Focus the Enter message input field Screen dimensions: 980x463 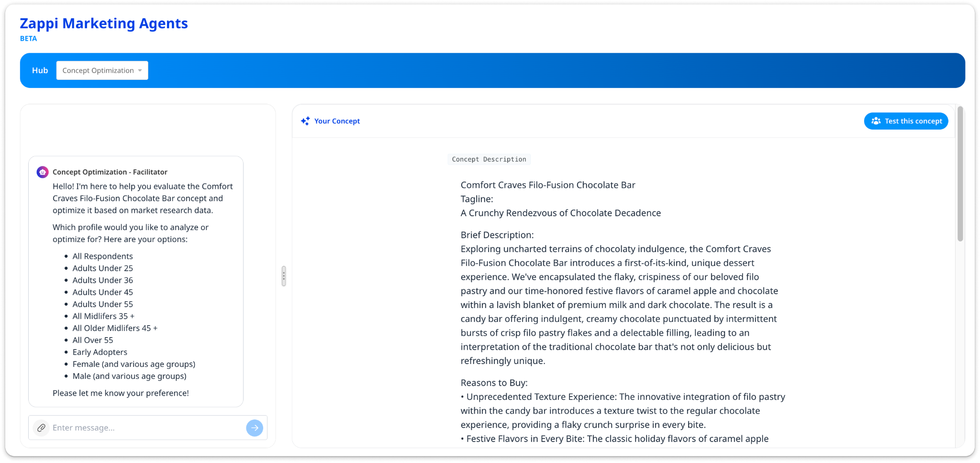[x=147, y=428]
